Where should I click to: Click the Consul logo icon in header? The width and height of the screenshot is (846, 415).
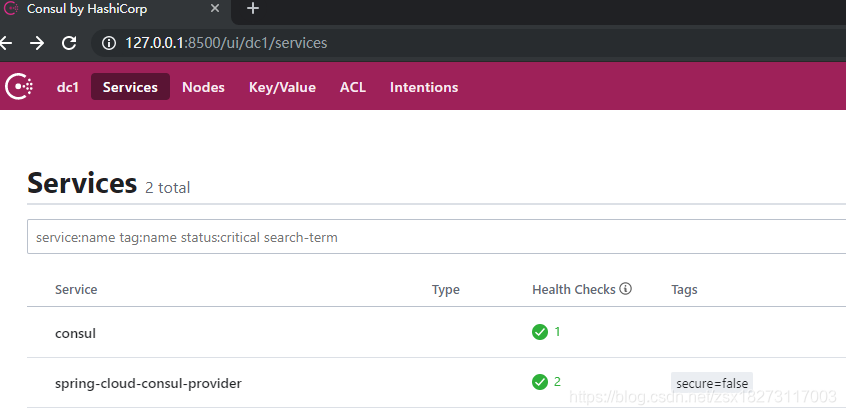click(x=19, y=86)
